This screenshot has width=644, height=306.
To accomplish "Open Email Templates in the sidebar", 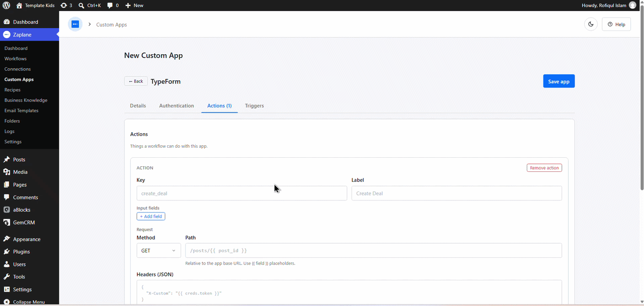I will click(x=21, y=111).
